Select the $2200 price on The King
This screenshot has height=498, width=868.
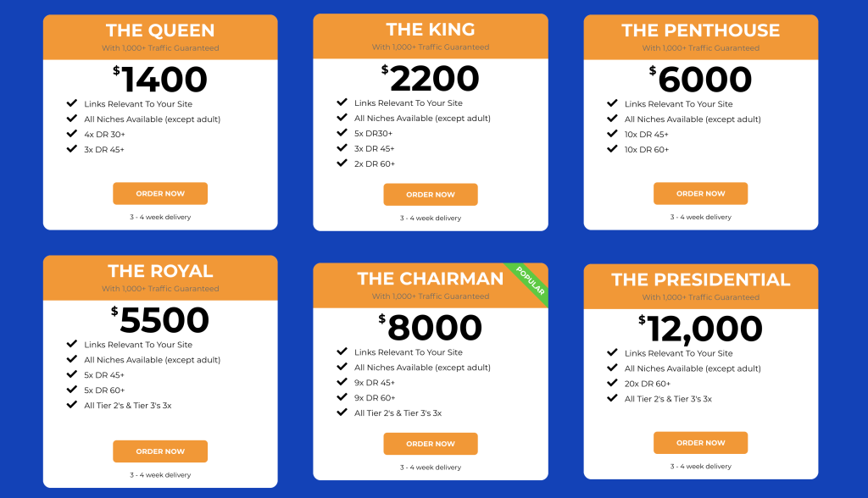click(x=431, y=79)
